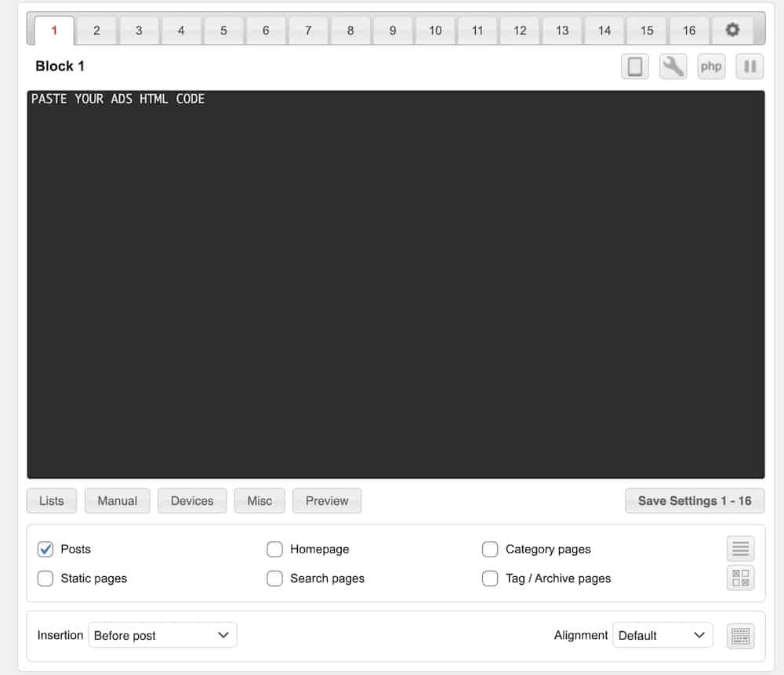Click inside the ad HTML code editor
Screen dimensions: 784x675
(396, 285)
